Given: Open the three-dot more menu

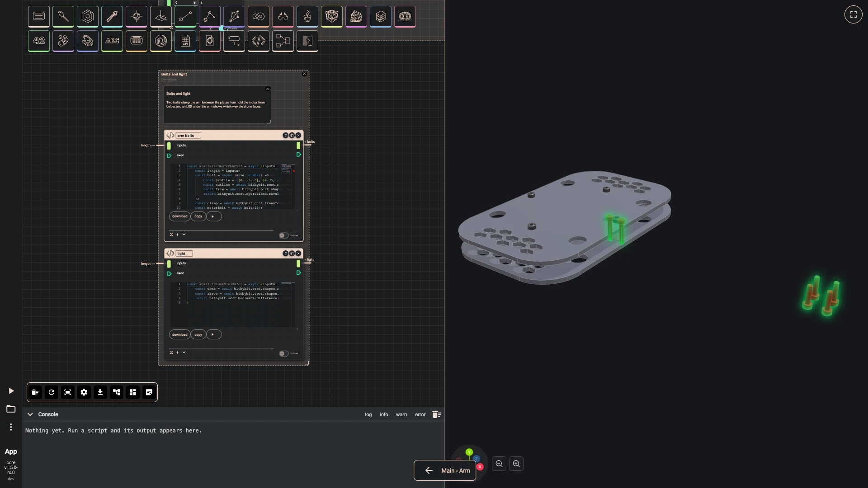Looking at the screenshot, I should (x=11, y=427).
